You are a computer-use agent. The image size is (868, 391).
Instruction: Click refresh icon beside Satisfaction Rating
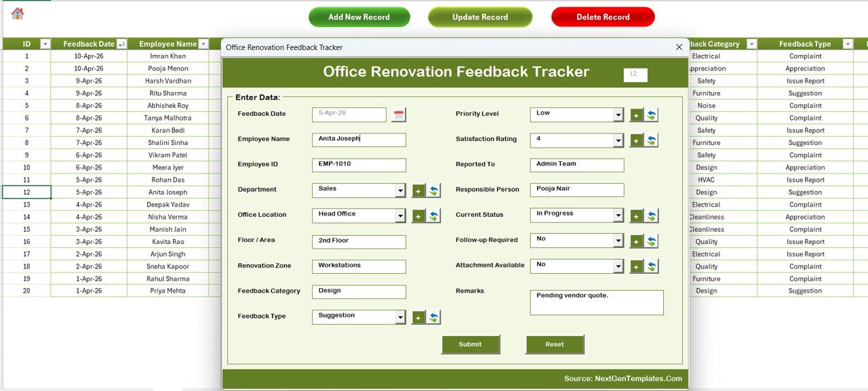coord(652,140)
